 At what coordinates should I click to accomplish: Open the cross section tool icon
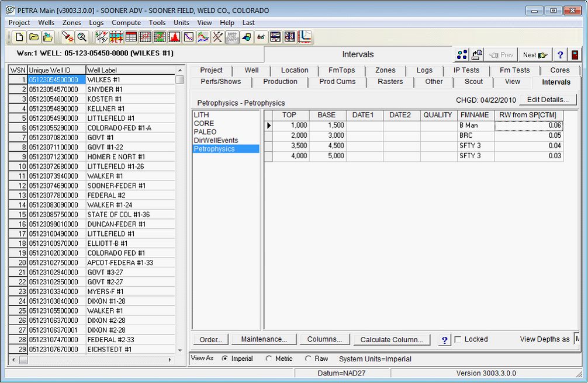[115, 37]
